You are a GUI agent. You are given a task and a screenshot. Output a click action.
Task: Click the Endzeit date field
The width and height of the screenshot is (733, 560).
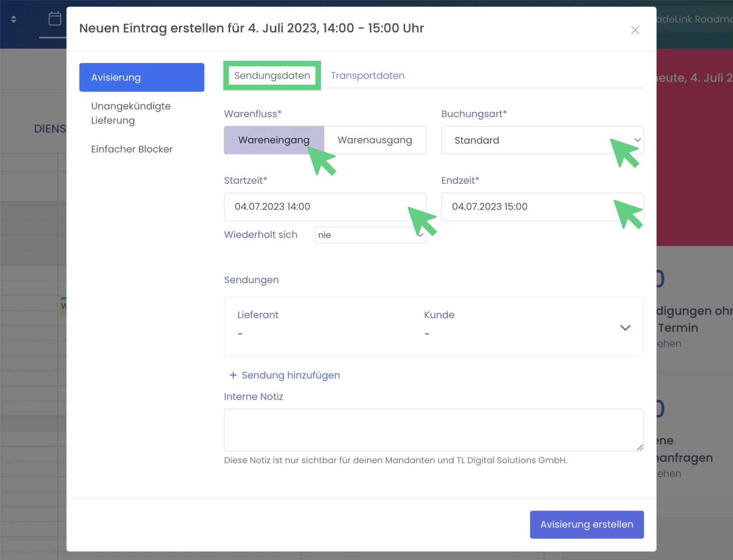pyautogui.click(x=531, y=206)
